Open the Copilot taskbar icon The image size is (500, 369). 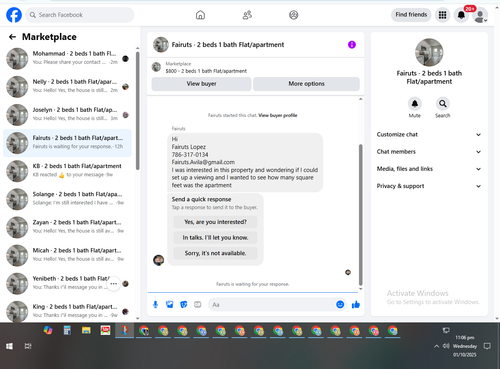pos(48,331)
